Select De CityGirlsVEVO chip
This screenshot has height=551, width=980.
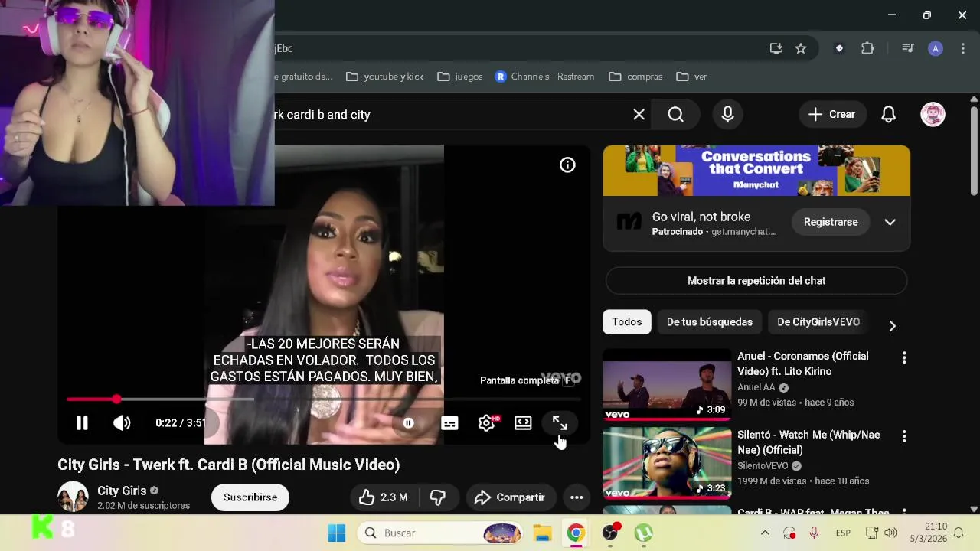click(x=818, y=322)
